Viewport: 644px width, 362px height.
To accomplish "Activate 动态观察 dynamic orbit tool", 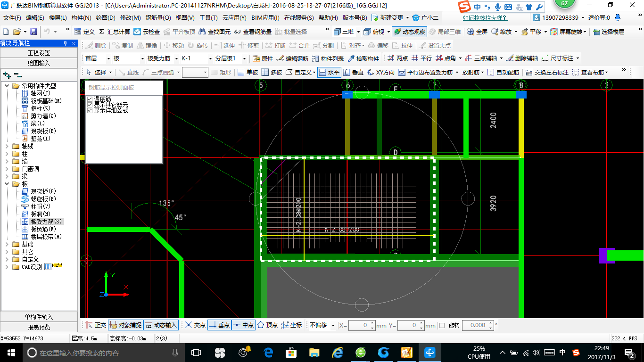I will click(x=409, y=32).
